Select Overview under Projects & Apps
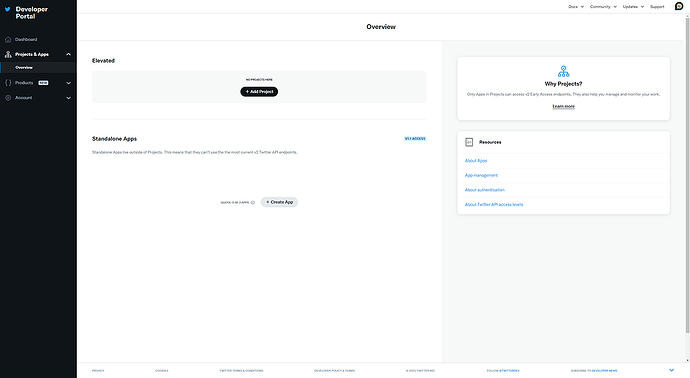The width and height of the screenshot is (690, 378). (x=24, y=68)
